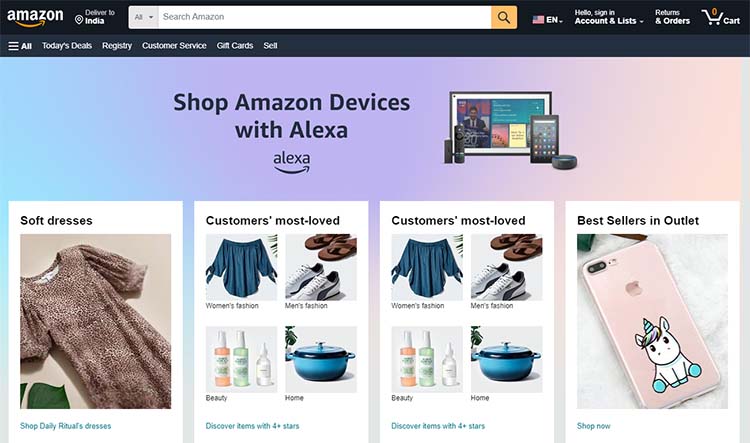The width and height of the screenshot is (750, 443).
Task: Click the US flag language icon
Action: tap(538, 20)
